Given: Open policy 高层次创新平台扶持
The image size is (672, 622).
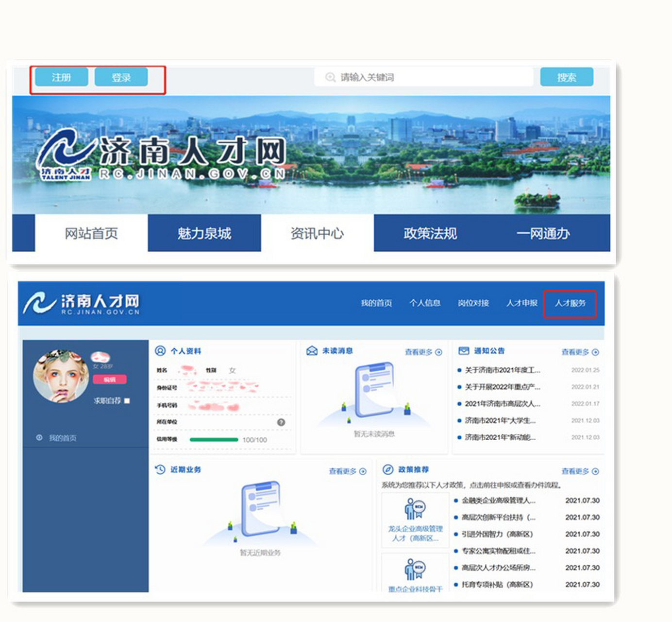Looking at the screenshot, I should 499,518.
